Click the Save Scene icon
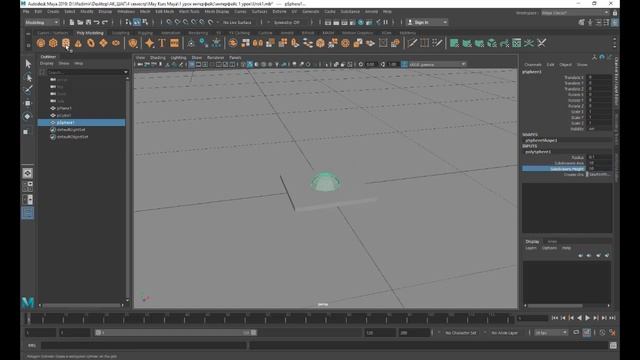 [88, 22]
